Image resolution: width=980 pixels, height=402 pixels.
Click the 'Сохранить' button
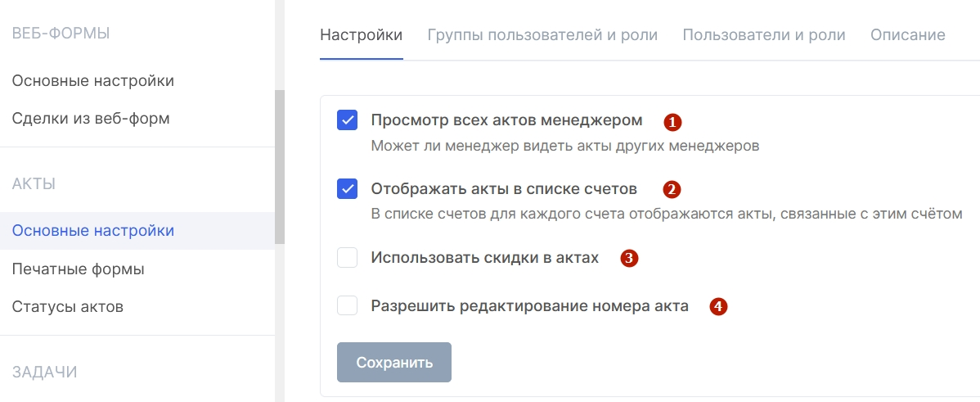[x=393, y=362]
